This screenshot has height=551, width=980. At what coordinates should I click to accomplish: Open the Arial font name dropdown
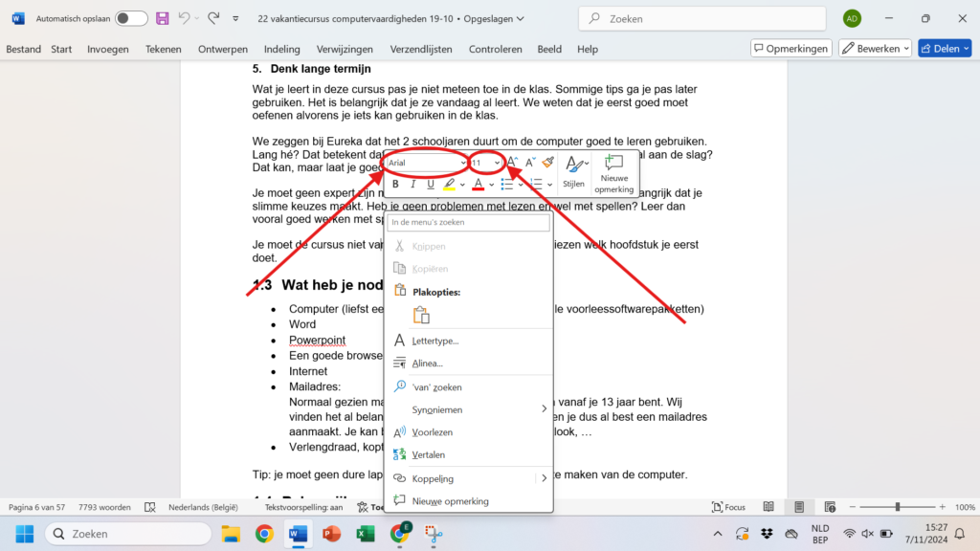pos(427,164)
